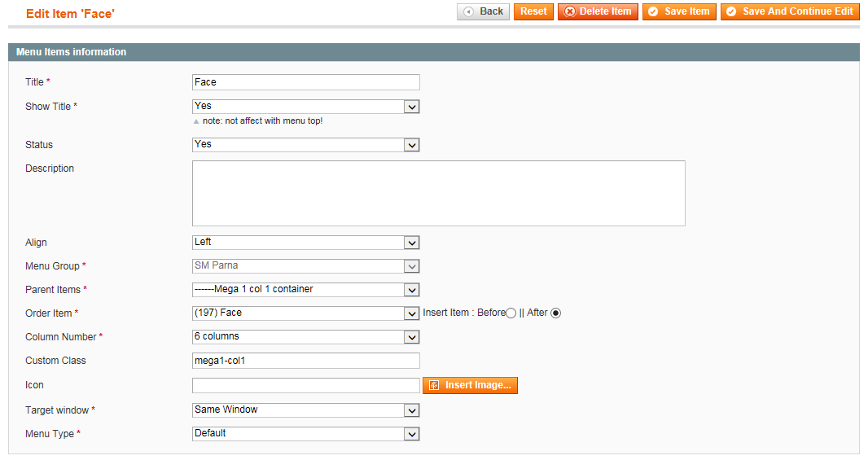Open the Status dropdown
The height and width of the screenshot is (460, 868).
(x=305, y=144)
